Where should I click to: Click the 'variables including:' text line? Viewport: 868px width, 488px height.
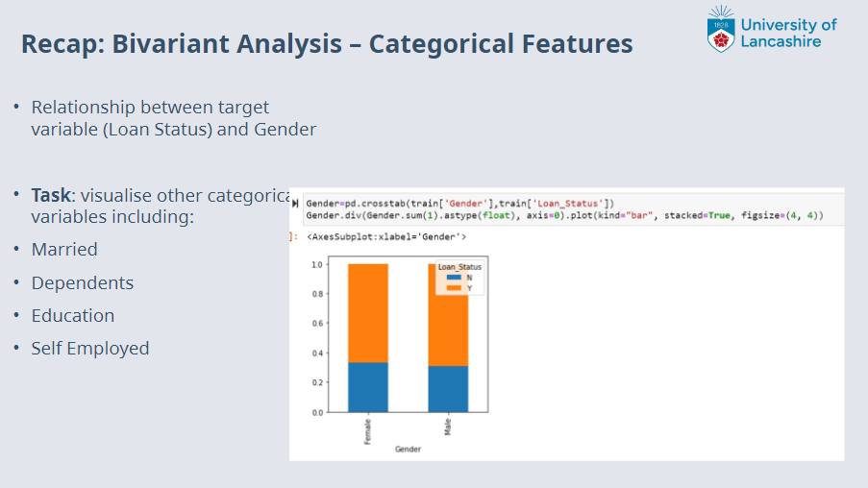coord(112,217)
